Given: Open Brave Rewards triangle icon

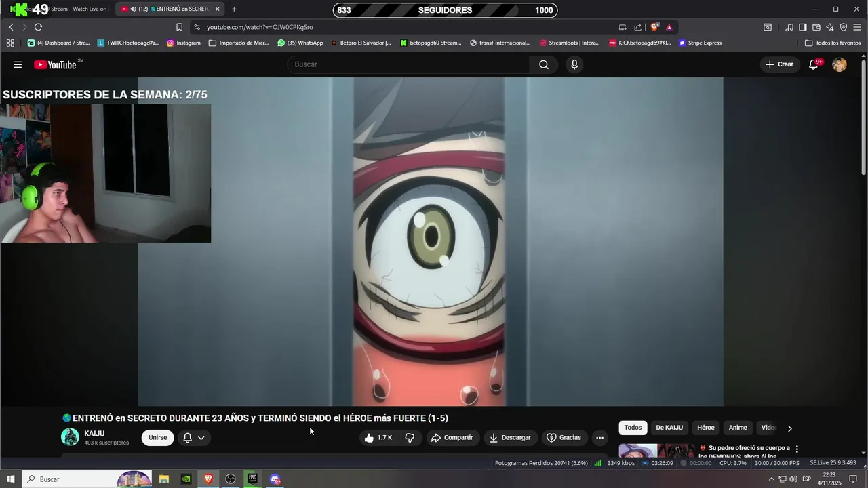Looking at the screenshot, I should pos(669,27).
